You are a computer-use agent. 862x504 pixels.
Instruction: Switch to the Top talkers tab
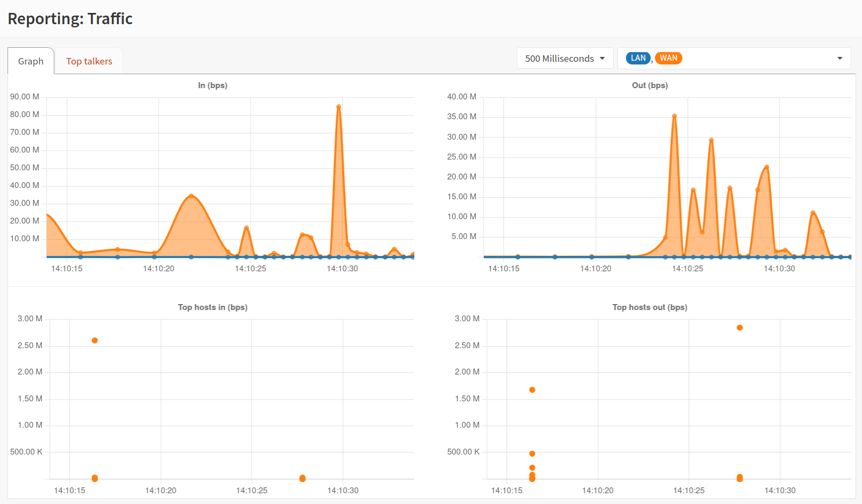89,61
